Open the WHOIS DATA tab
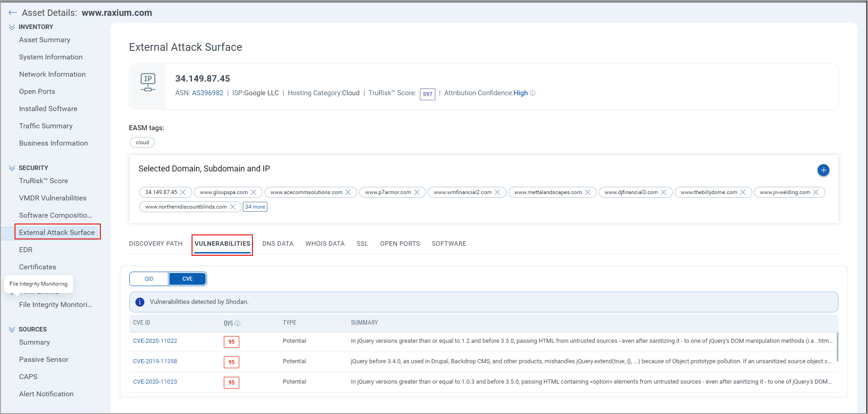 325,244
